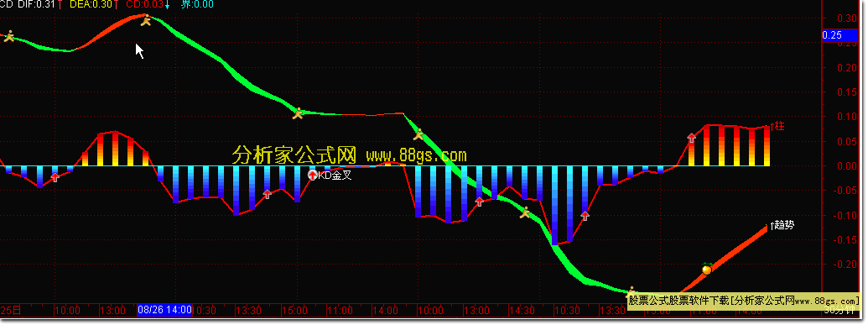This screenshot has width=868, height=325.
Task: Click the red arrow icon beside KD金叉
Action: [x=313, y=176]
